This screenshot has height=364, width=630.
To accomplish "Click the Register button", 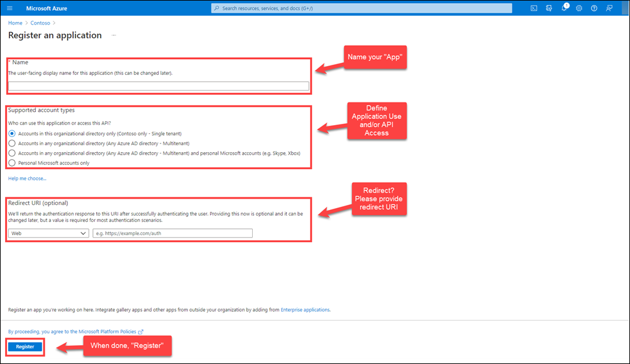I will 24,346.
